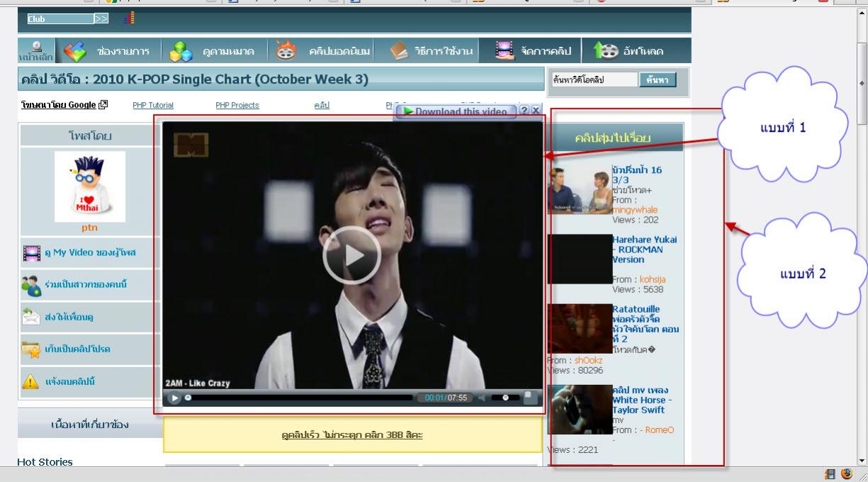Click the flaming film reel icon
This screenshot has height=482, width=868.
tap(286, 50)
